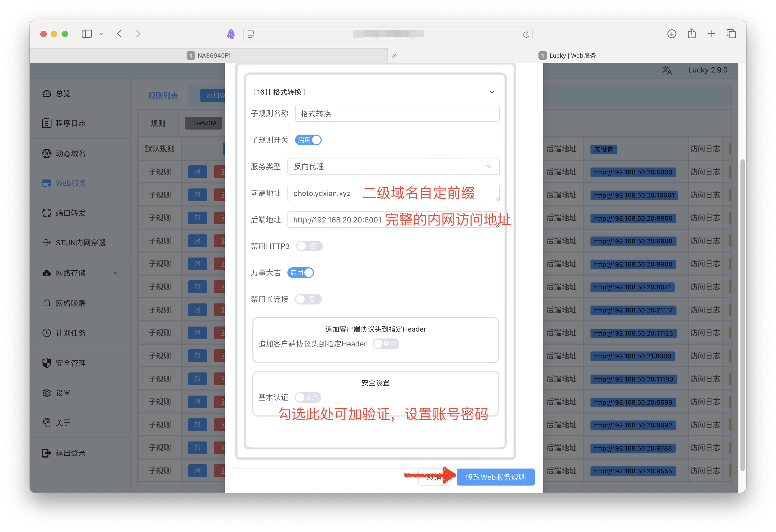Open 端口转发 port forwarding page
Screen dimensions: 776x532
64,213
